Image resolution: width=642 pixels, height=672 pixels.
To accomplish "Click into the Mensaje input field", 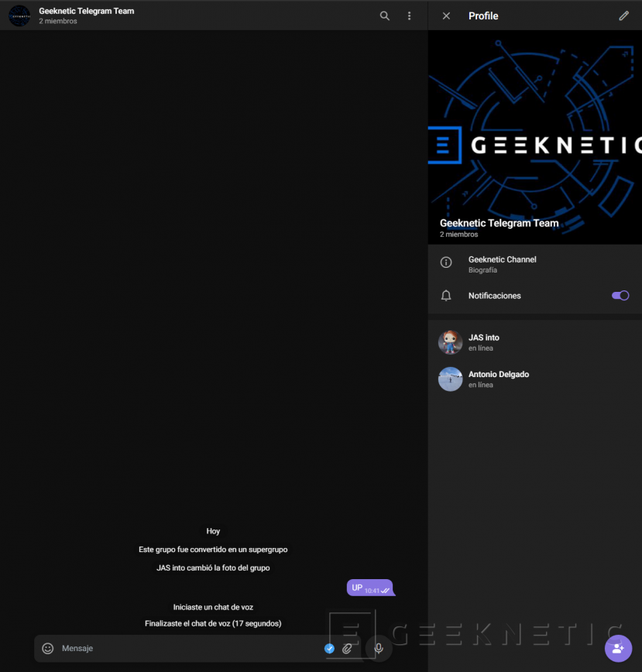I will point(186,648).
